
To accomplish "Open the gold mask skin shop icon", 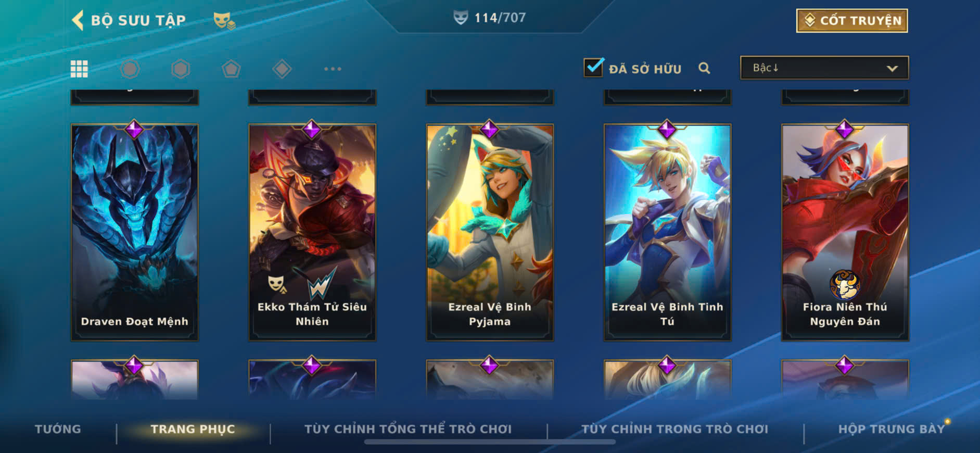I will [x=224, y=20].
